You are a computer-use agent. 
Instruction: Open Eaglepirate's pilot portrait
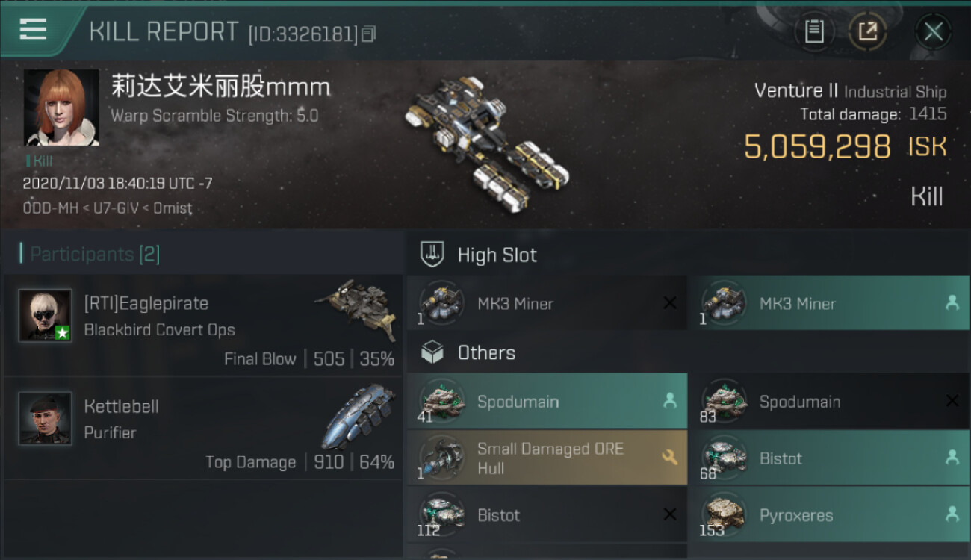click(x=45, y=315)
